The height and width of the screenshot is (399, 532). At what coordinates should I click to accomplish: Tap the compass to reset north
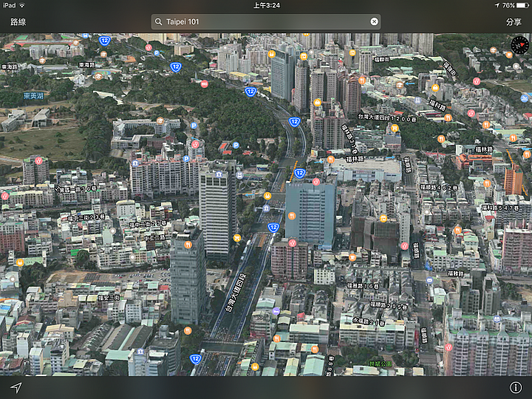tap(519, 45)
